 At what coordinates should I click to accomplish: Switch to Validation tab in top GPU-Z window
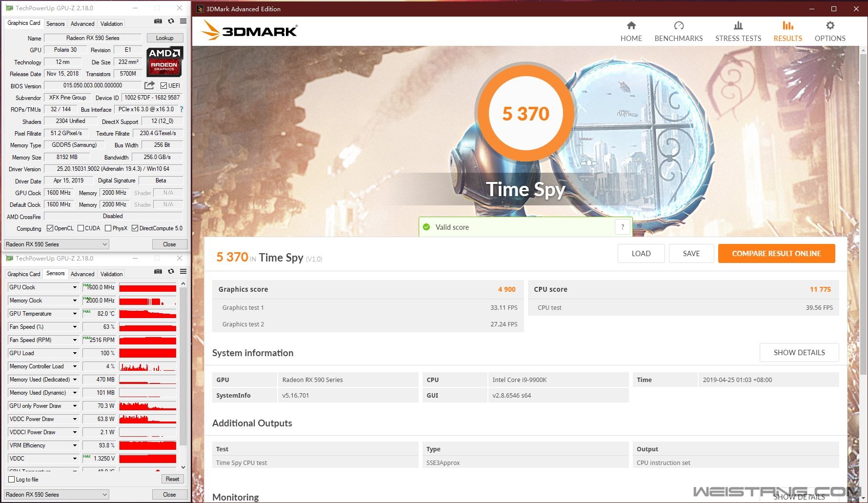(111, 24)
